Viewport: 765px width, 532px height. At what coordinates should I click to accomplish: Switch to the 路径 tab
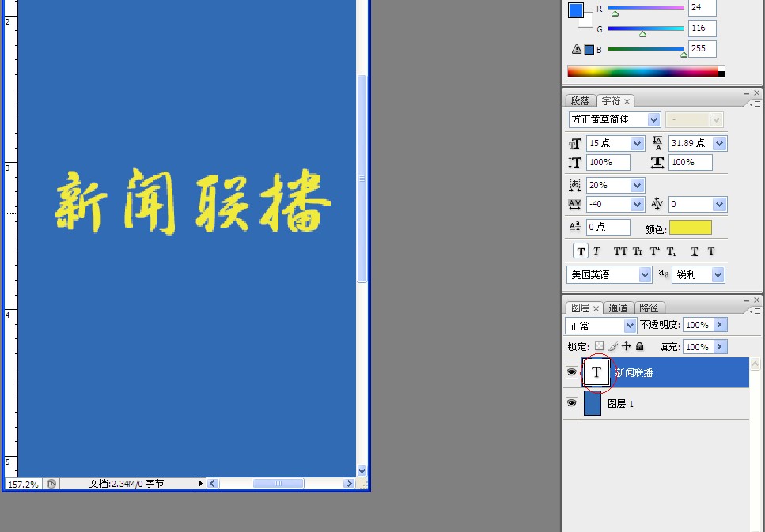point(649,308)
